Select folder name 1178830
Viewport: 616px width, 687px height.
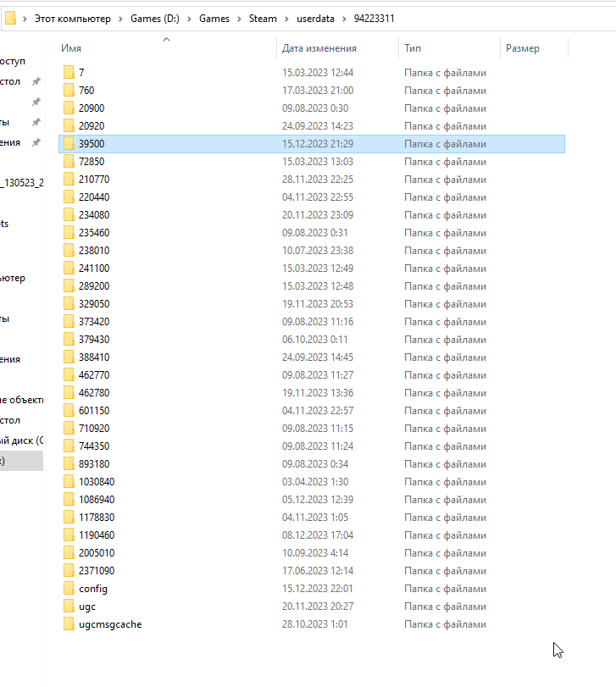pyautogui.click(x=97, y=518)
